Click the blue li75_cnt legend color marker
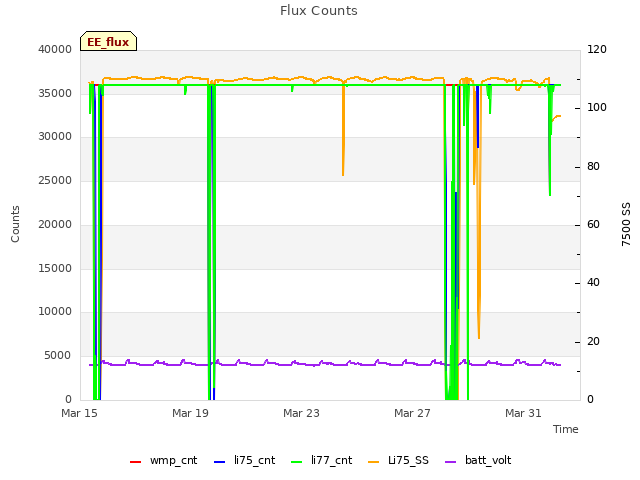640x480 pixels. (x=220, y=462)
